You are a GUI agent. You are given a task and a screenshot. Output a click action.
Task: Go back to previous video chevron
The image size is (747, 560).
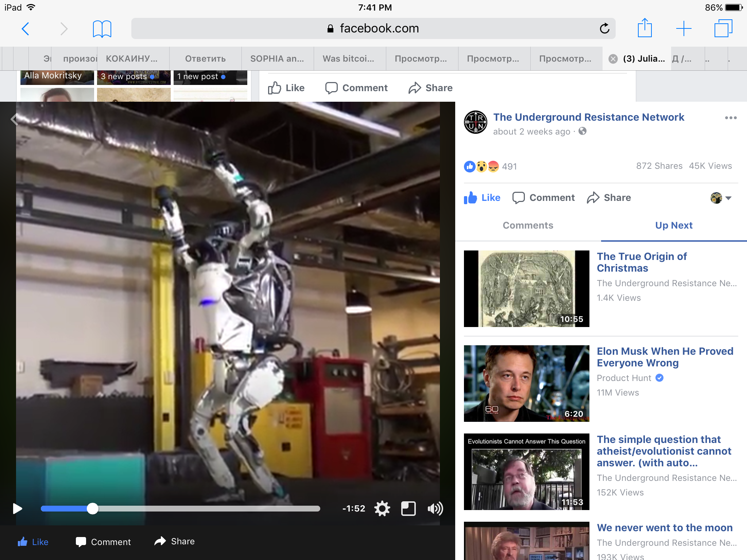click(14, 119)
